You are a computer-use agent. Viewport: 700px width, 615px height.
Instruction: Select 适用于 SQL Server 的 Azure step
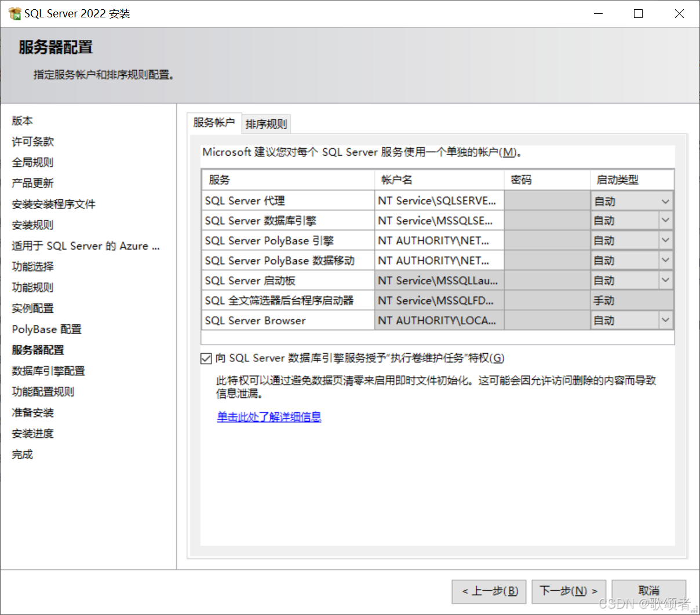click(86, 246)
